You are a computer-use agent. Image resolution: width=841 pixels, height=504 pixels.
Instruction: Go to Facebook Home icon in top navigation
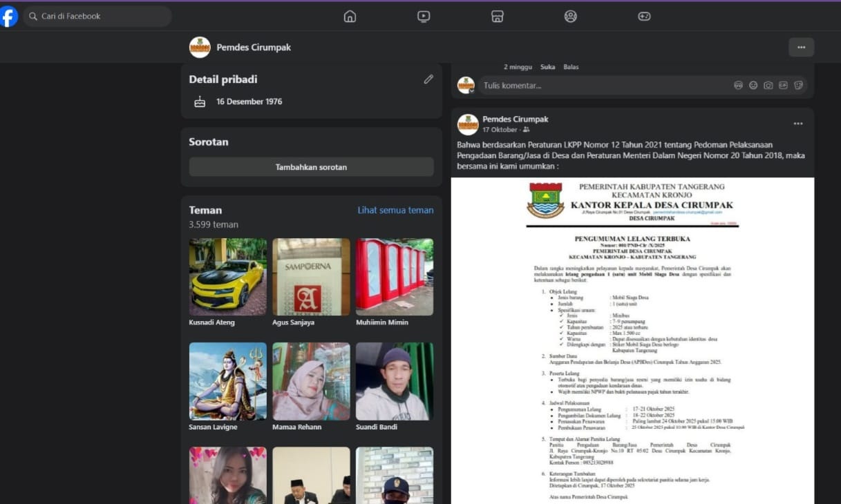tap(350, 17)
